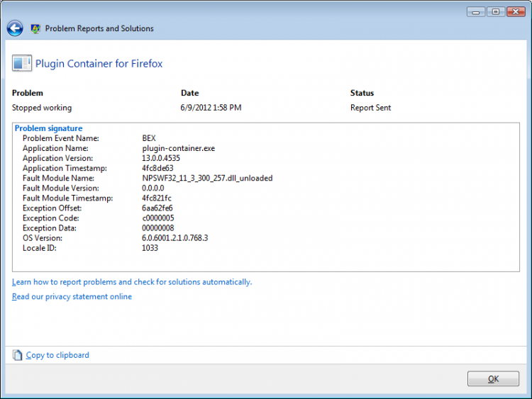Click the 'Locale ID:' label
The width and height of the screenshot is (532, 399).
[x=39, y=248]
